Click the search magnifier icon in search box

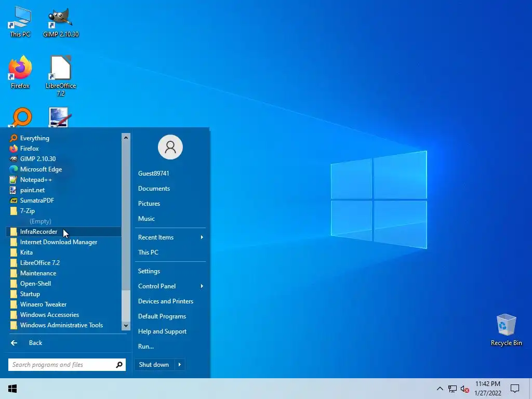(119, 365)
